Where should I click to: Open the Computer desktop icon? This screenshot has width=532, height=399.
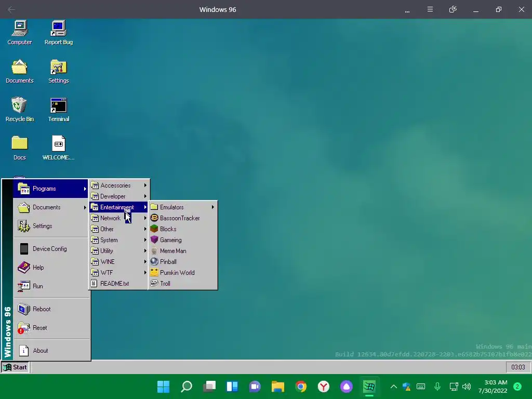(19, 33)
